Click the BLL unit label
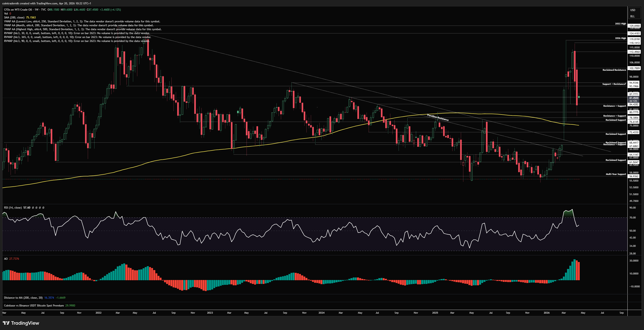 point(632,16)
